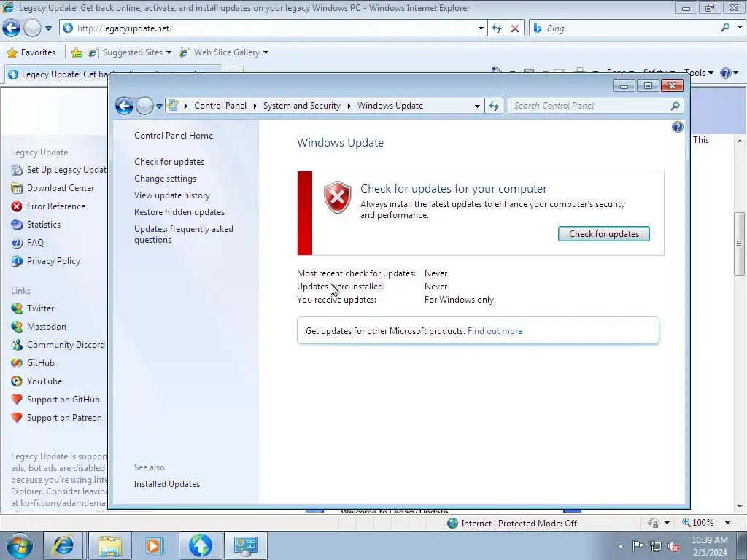Open Control Panel address bar history dropdown

(x=477, y=106)
